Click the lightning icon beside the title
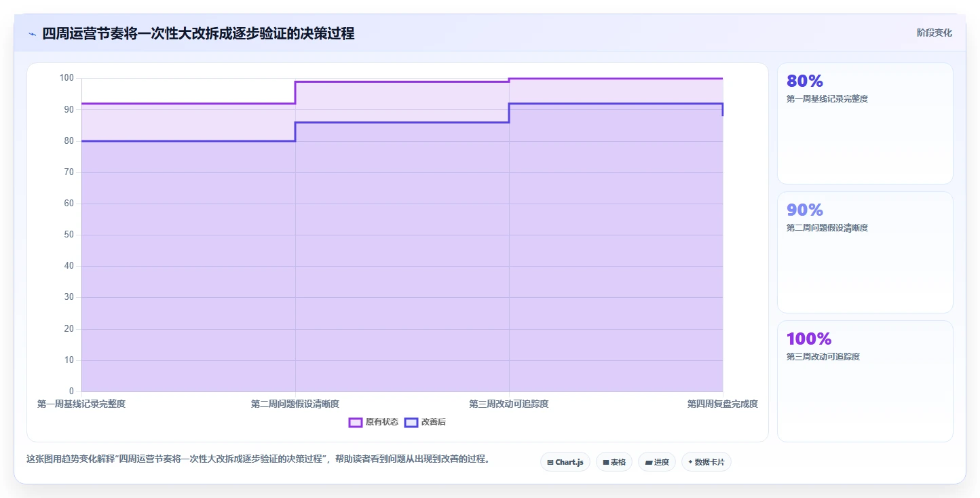 (x=33, y=34)
